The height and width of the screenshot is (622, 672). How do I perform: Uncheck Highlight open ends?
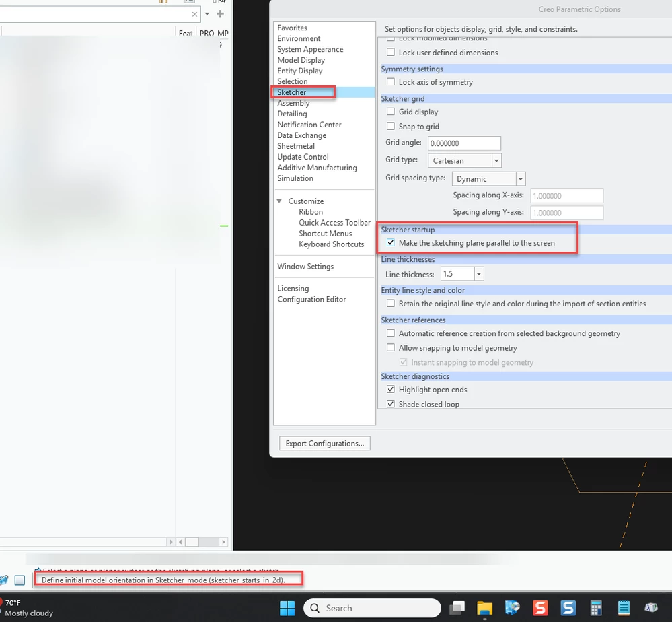pos(390,389)
